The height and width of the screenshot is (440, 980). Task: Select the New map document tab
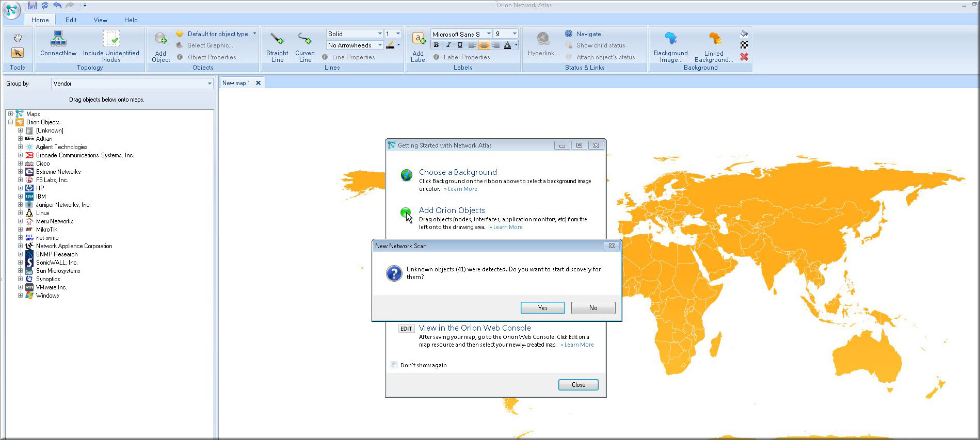236,83
